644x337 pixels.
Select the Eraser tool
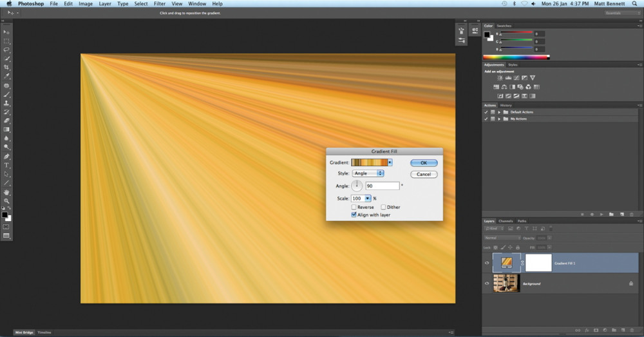(6, 121)
